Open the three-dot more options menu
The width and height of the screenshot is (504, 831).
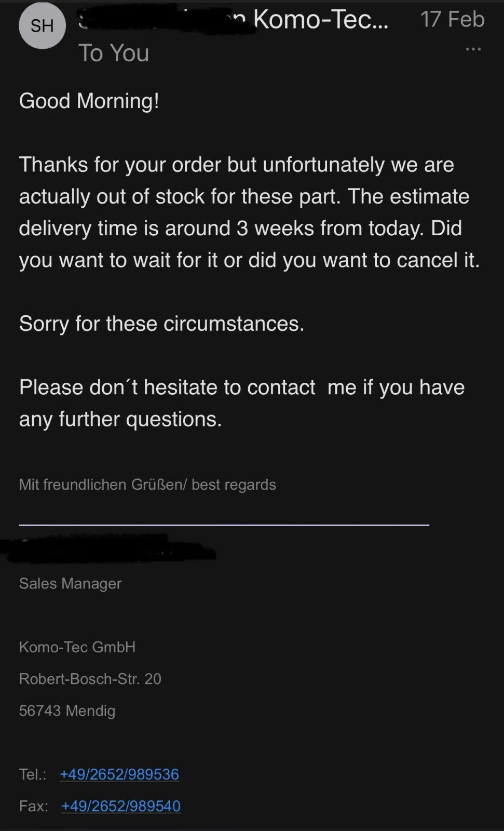pos(473,49)
